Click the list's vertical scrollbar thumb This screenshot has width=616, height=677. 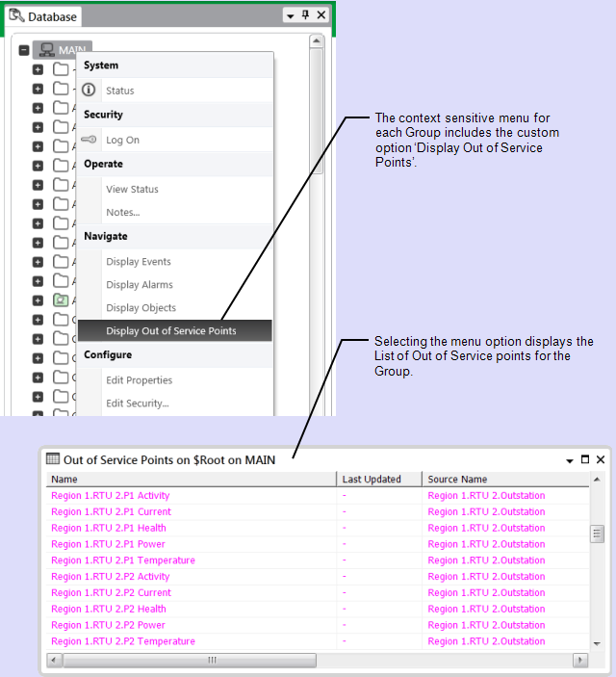point(597,534)
